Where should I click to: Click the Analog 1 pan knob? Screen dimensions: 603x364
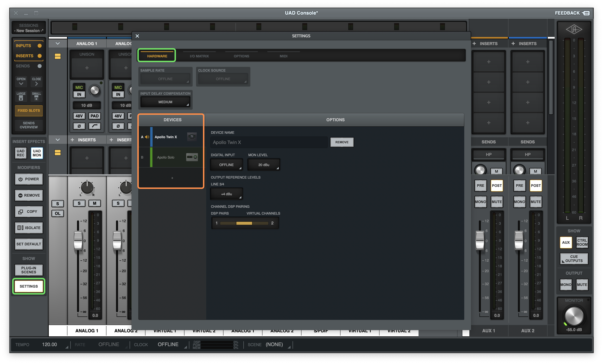click(x=87, y=188)
